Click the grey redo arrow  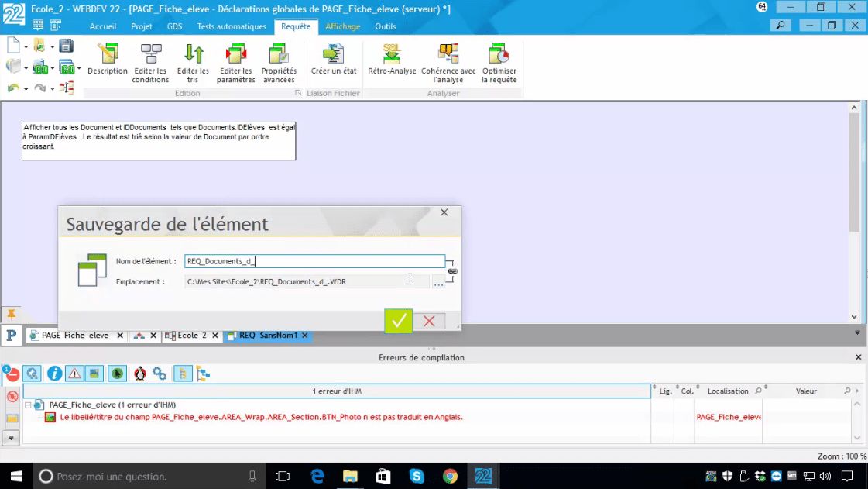39,88
